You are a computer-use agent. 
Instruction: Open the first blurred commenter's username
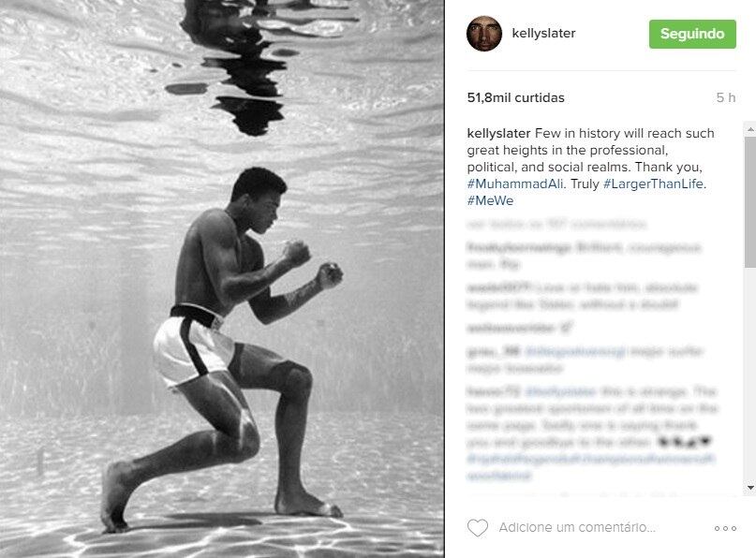pyautogui.click(x=520, y=248)
